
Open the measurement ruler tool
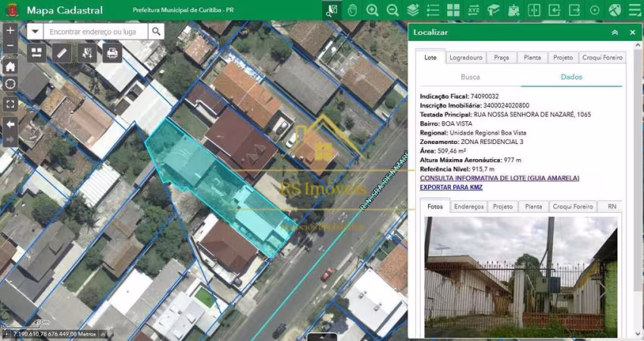click(62, 53)
